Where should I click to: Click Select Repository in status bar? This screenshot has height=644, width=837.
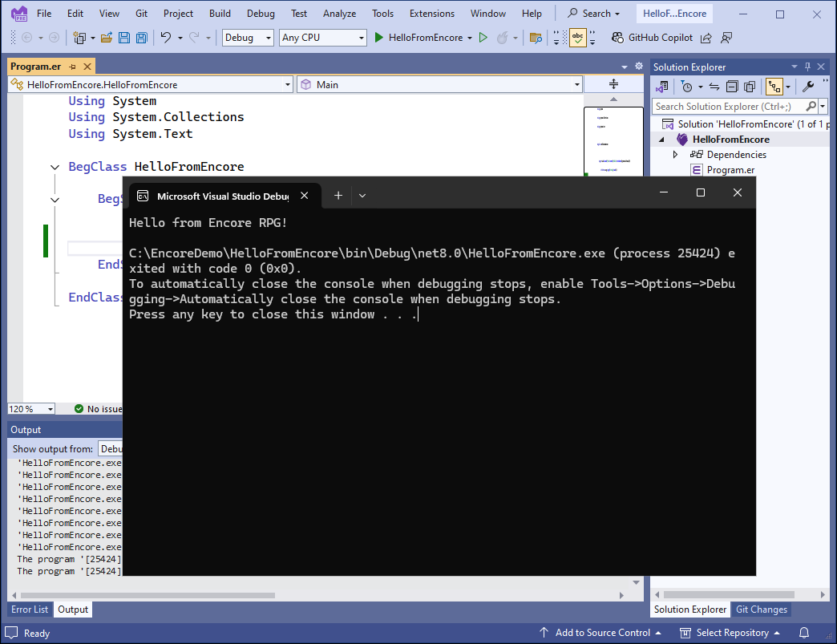tap(730, 633)
